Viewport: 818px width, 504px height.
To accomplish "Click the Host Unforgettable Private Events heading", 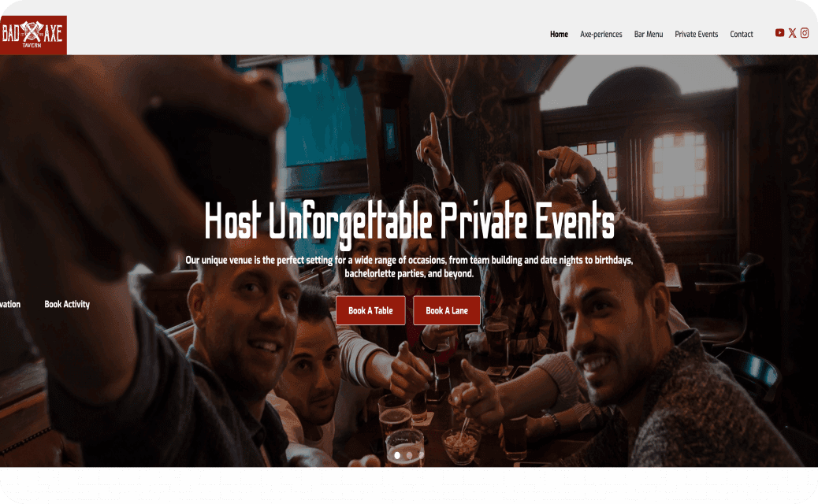I will click(x=410, y=221).
